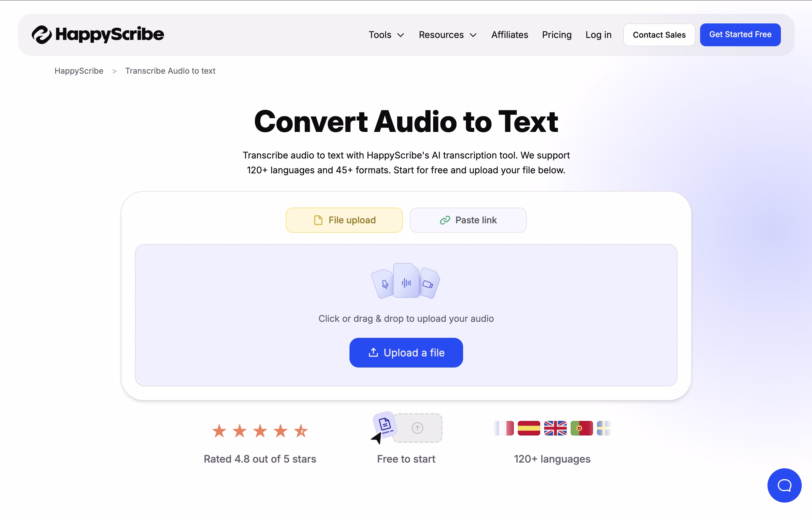Click the Spanish flag icon
812x514 pixels.
[x=528, y=428]
